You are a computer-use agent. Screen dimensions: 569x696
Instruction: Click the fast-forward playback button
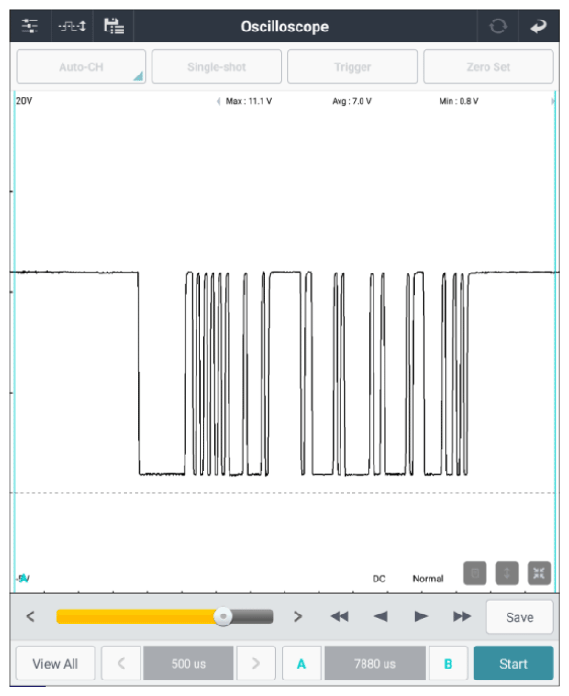[462, 617]
